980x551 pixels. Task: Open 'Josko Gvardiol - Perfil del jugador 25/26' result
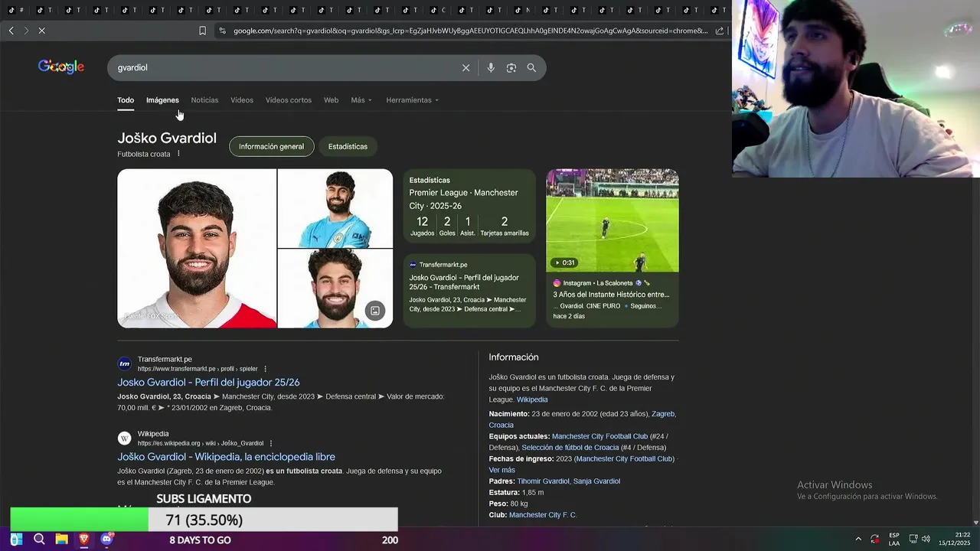pyautogui.click(x=208, y=383)
